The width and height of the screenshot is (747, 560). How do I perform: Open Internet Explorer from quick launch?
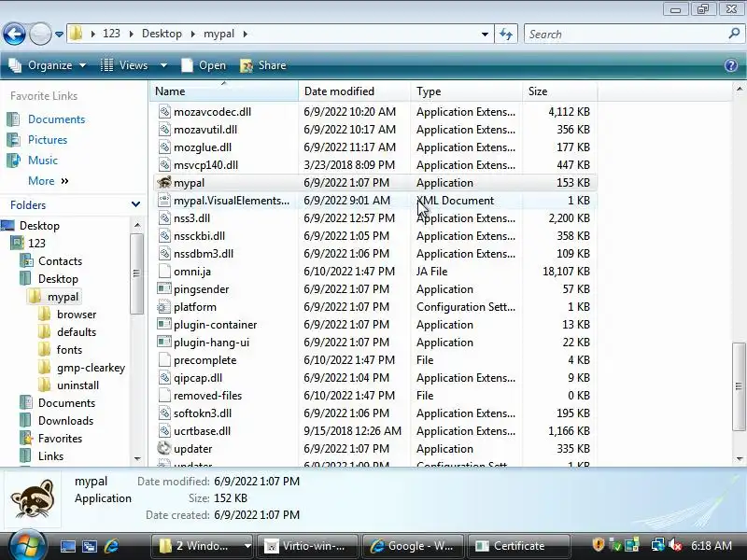[x=111, y=546]
